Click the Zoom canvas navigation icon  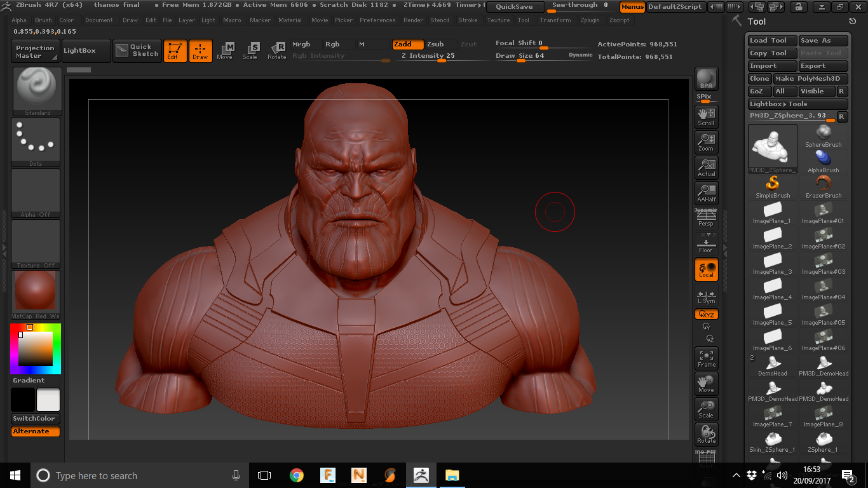coord(706,142)
